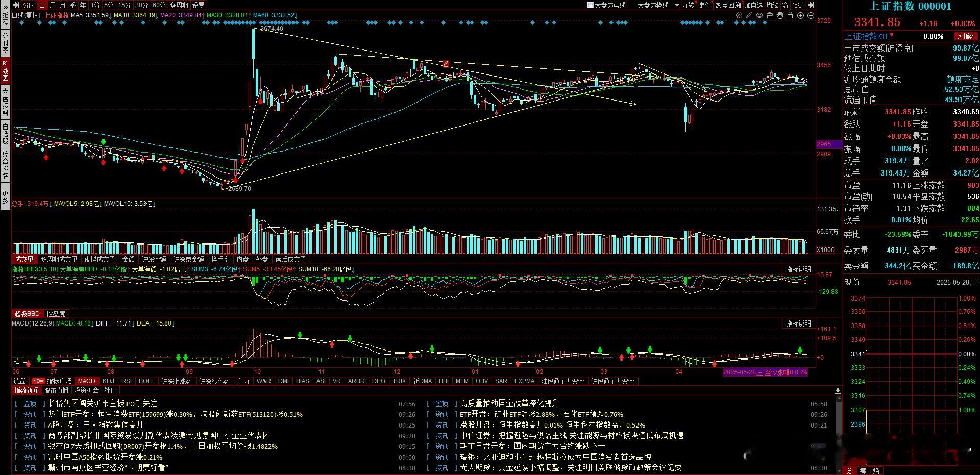Select the EXPMA indicator tab
980x475 pixels.
pyautogui.click(x=524, y=381)
